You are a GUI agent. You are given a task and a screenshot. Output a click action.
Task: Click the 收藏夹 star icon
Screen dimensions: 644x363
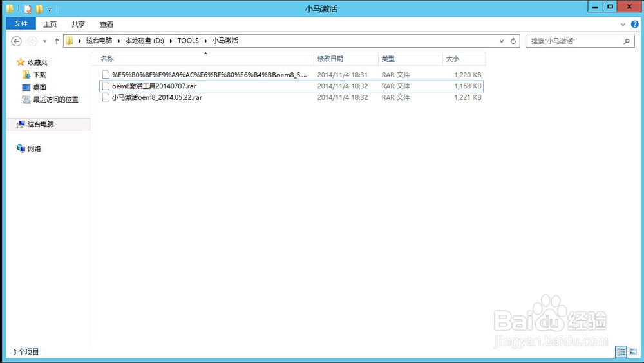tap(21, 62)
